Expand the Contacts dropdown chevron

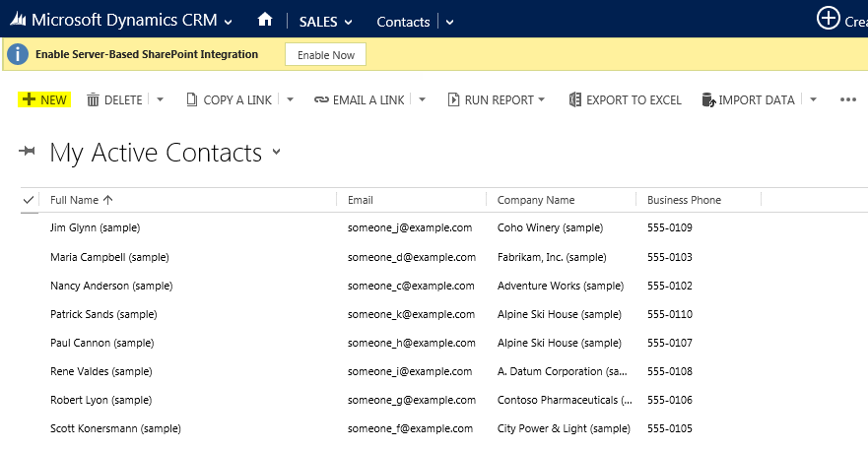[449, 22]
